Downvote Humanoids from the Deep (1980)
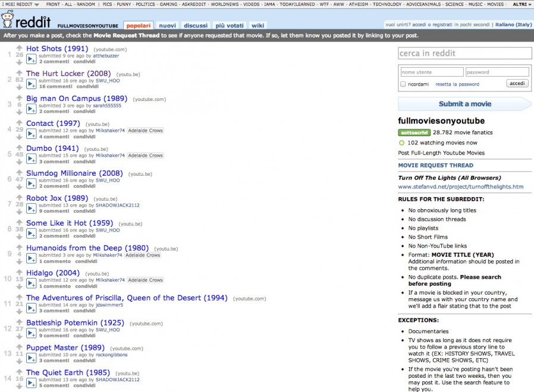The height and width of the screenshot is (392, 534). tap(20, 261)
